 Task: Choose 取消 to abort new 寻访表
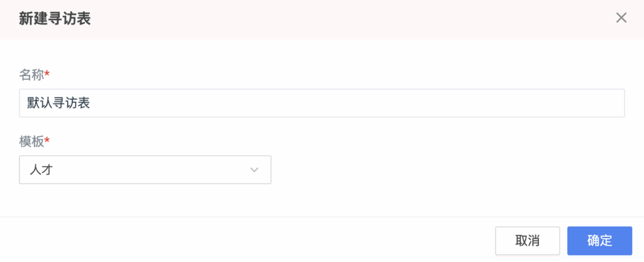point(528,241)
